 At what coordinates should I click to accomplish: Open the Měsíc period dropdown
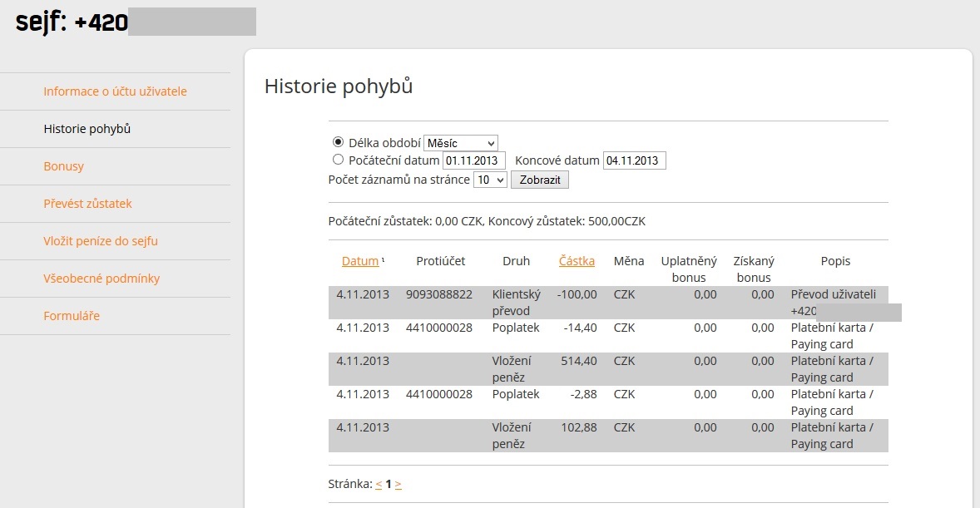coord(460,143)
